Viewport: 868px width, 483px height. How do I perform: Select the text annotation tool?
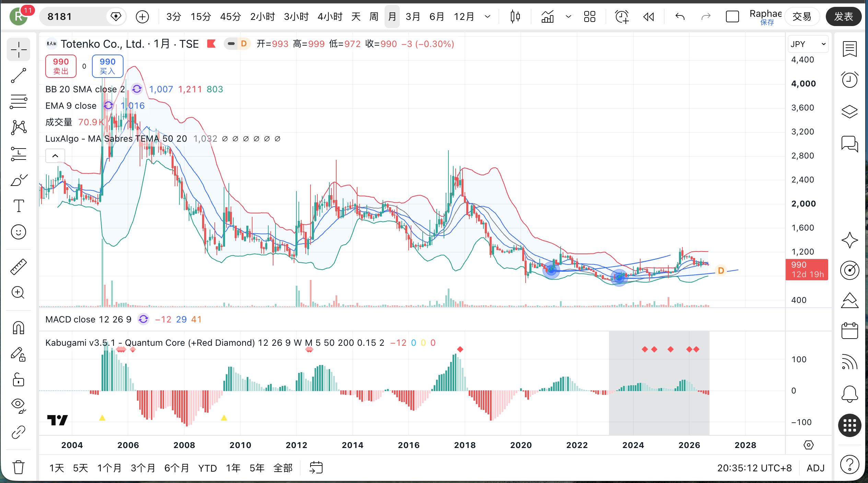pyautogui.click(x=19, y=206)
